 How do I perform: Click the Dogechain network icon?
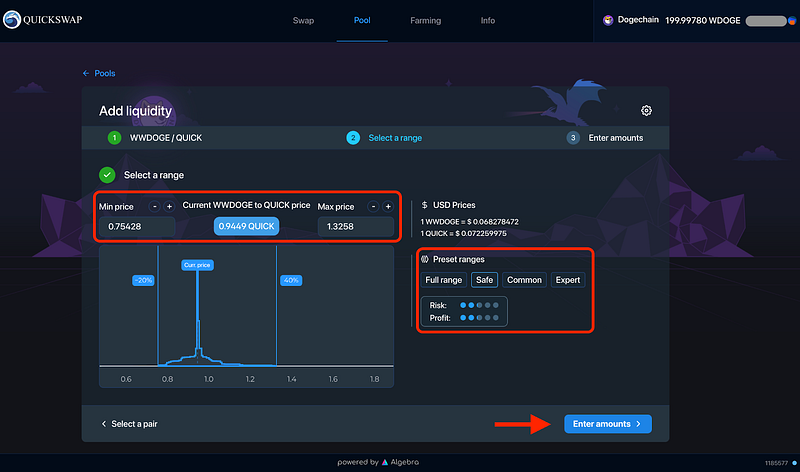(x=608, y=20)
